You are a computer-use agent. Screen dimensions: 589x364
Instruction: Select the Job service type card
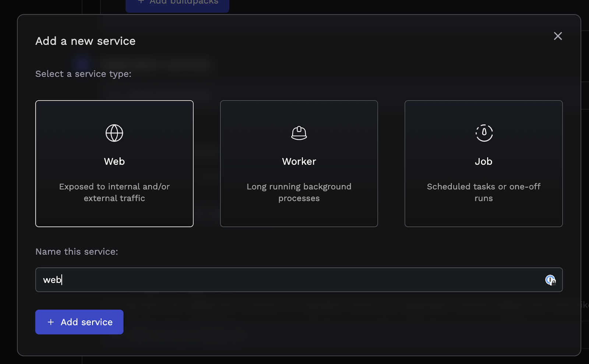(483, 163)
